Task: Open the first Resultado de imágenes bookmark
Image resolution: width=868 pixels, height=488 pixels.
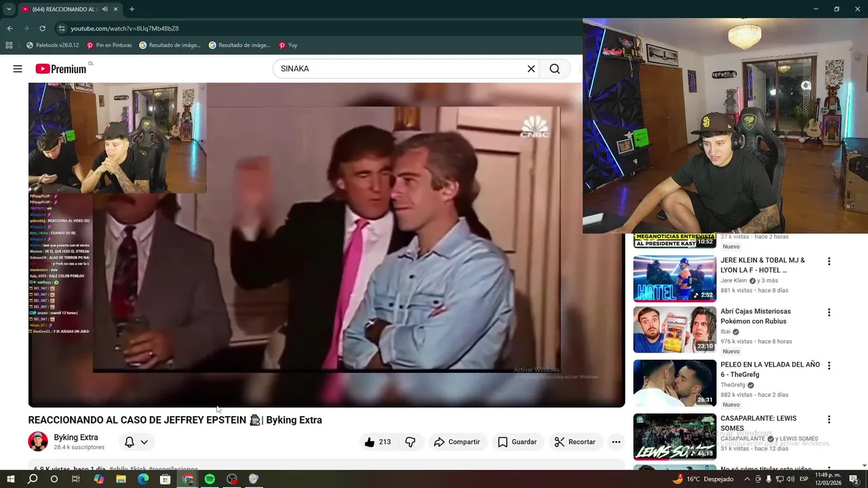Action: [170, 45]
